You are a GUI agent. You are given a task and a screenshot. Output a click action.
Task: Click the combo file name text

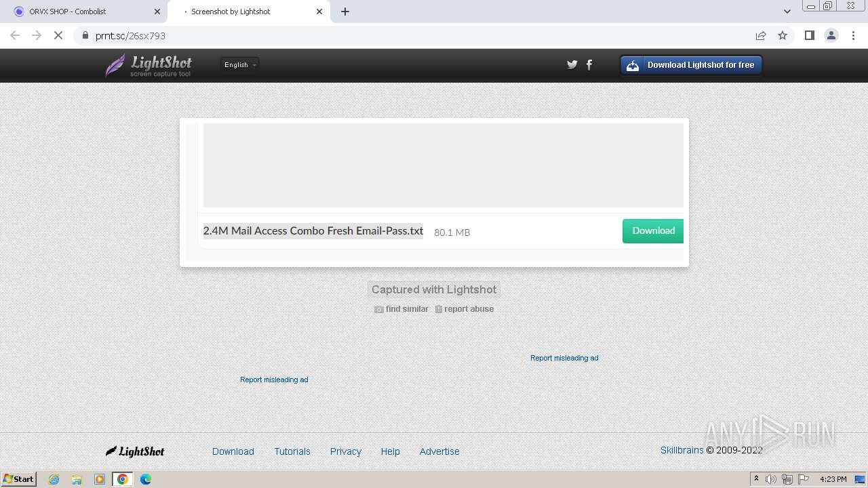click(313, 230)
